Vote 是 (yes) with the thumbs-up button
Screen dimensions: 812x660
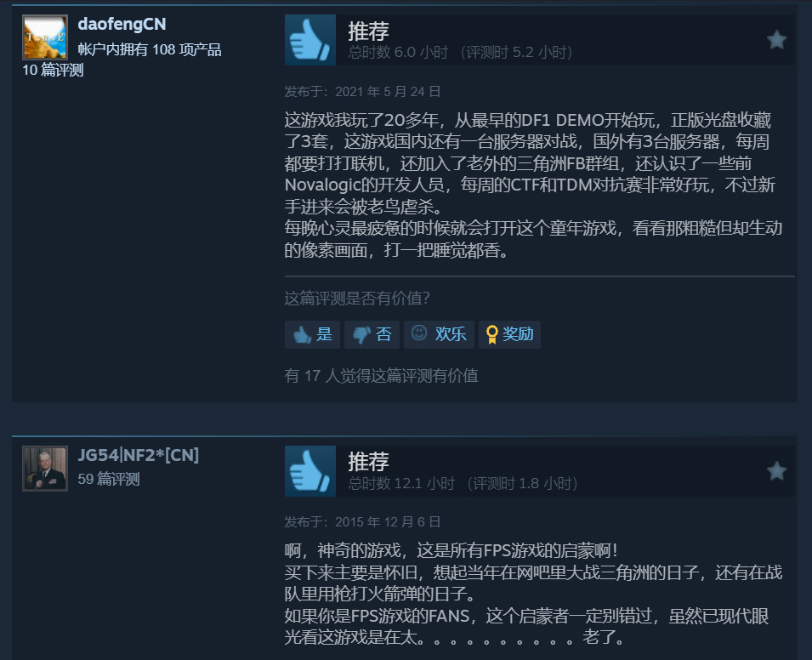pyautogui.click(x=312, y=334)
